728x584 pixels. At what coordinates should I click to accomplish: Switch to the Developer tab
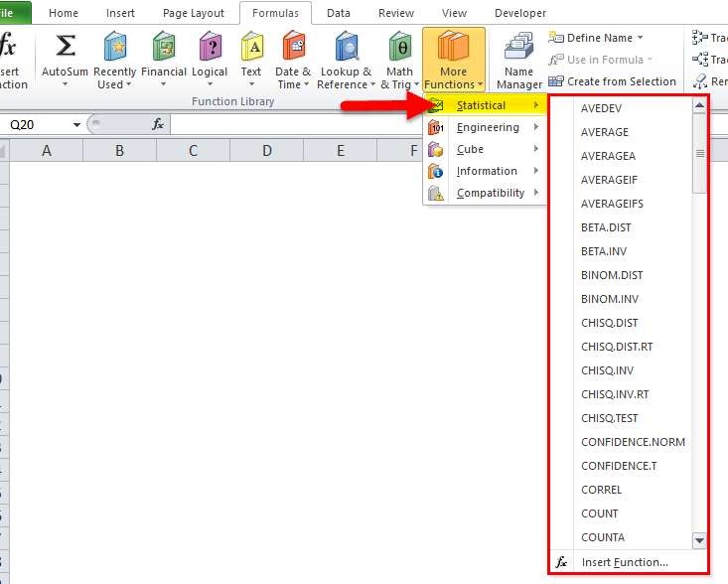tap(520, 13)
